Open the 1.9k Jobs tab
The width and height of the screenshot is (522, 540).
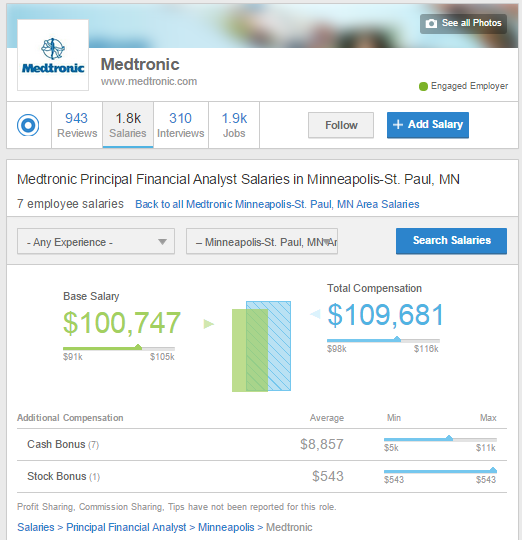point(234,125)
